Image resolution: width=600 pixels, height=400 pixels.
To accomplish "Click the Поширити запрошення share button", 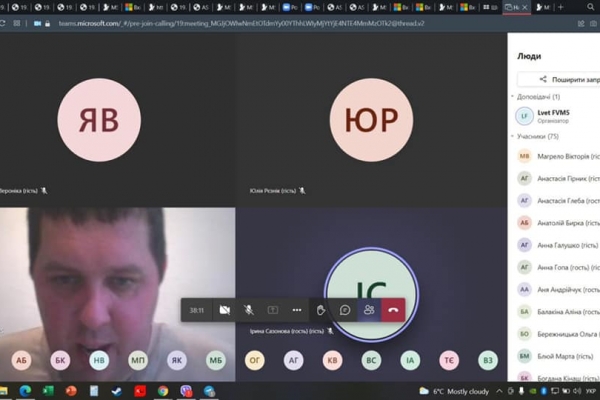I will tap(559, 80).
